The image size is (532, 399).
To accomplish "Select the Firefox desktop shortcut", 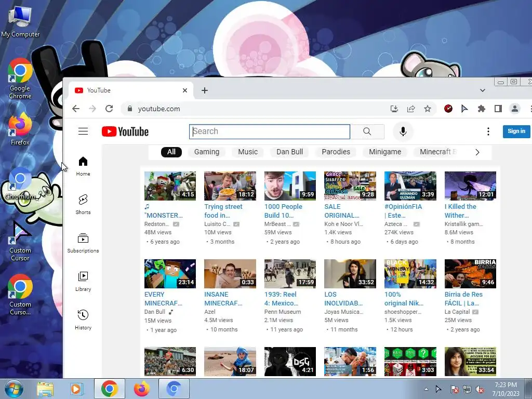I will pos(20,129).
